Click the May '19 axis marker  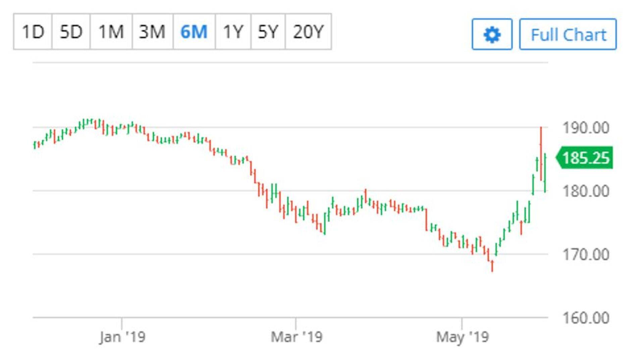pos(462,337)
